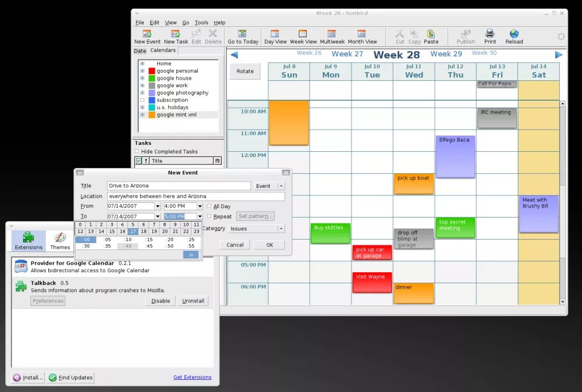The width and height of the screenshot is (582, 392).
Task: Toggle google photography calendar checkbox
Action: [142, 92]
